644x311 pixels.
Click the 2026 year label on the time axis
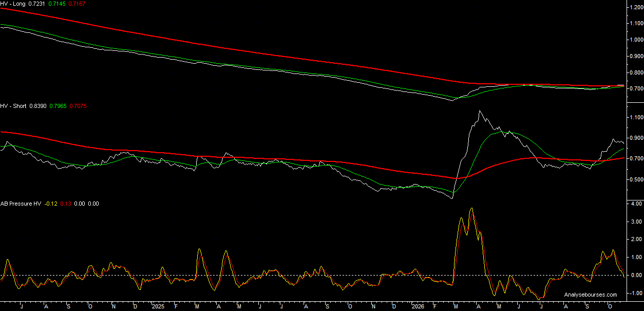(x=418, y=305)
